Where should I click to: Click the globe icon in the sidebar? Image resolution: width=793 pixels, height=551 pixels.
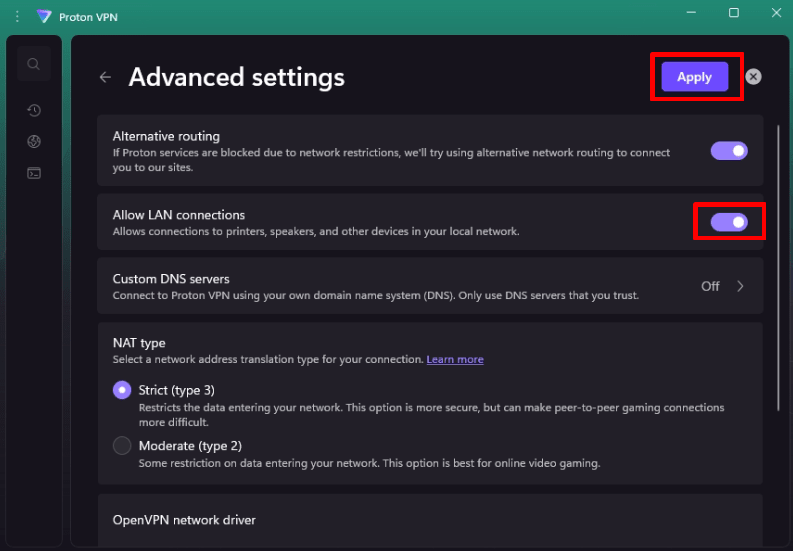(x=34, y=142)
